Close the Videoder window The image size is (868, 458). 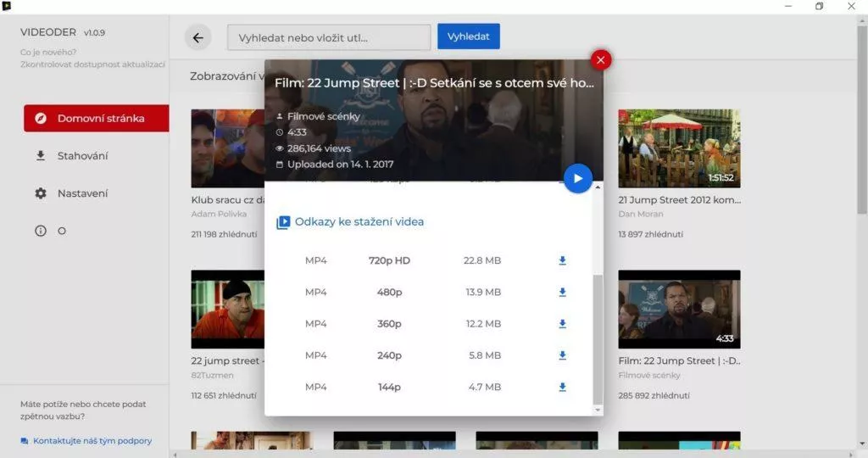[x=851, y=6]
